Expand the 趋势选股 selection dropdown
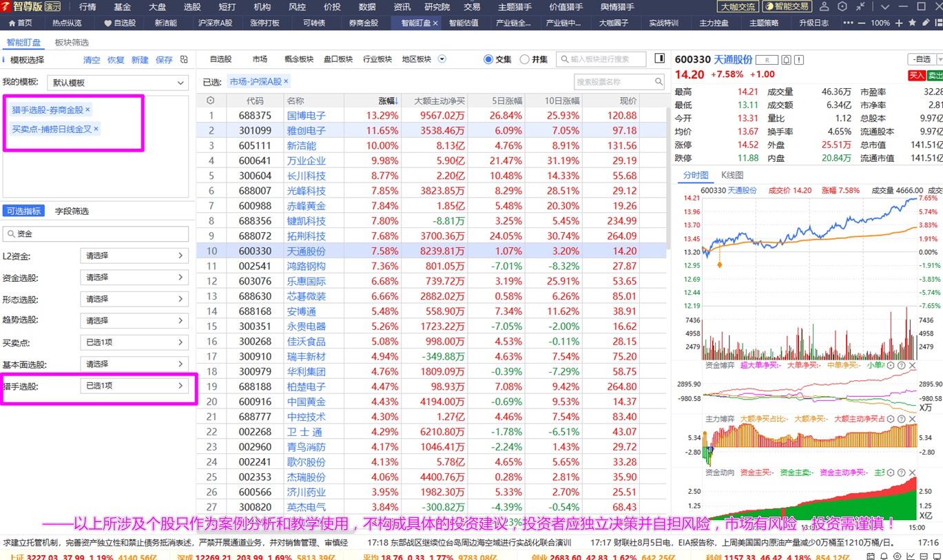The image size is (943, 560). point(134,320)
